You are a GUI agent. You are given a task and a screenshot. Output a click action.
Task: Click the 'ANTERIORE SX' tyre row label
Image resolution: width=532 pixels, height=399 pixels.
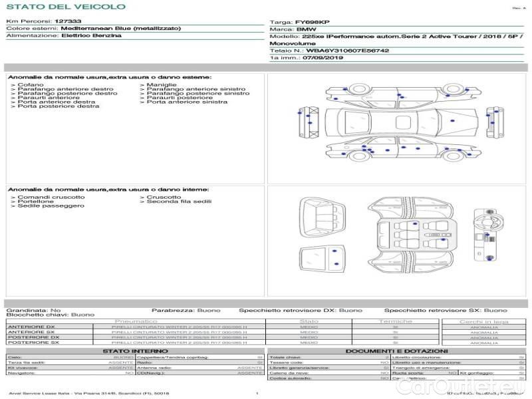(x=31, y=332)
